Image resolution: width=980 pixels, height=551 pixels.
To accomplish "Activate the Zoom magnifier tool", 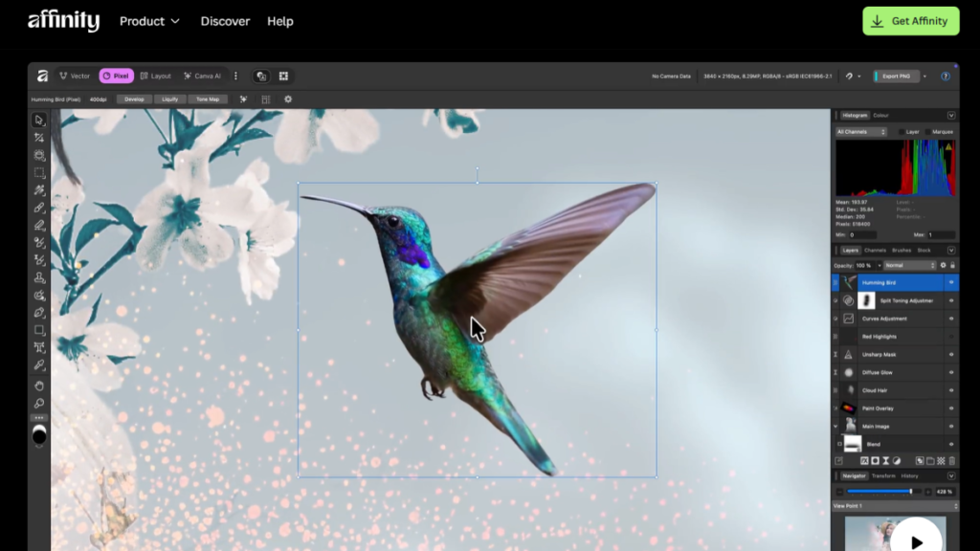I will [x=39, y=403].
